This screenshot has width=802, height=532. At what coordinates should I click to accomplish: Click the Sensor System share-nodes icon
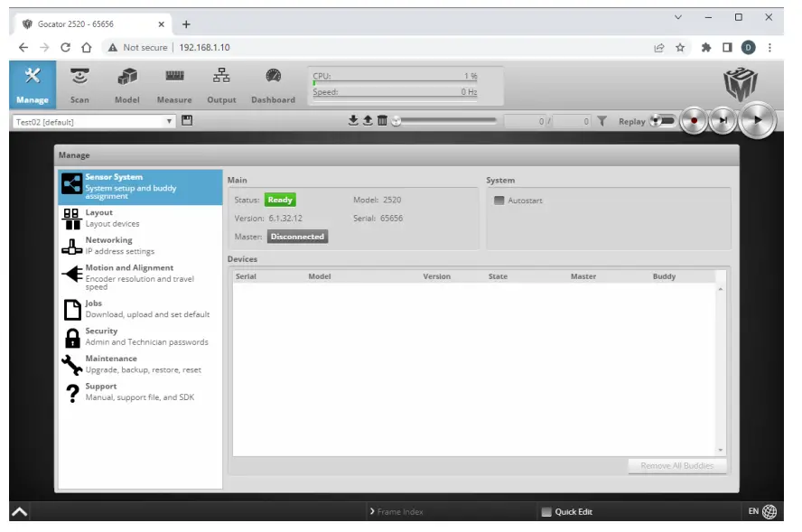[x=71, y=184]
